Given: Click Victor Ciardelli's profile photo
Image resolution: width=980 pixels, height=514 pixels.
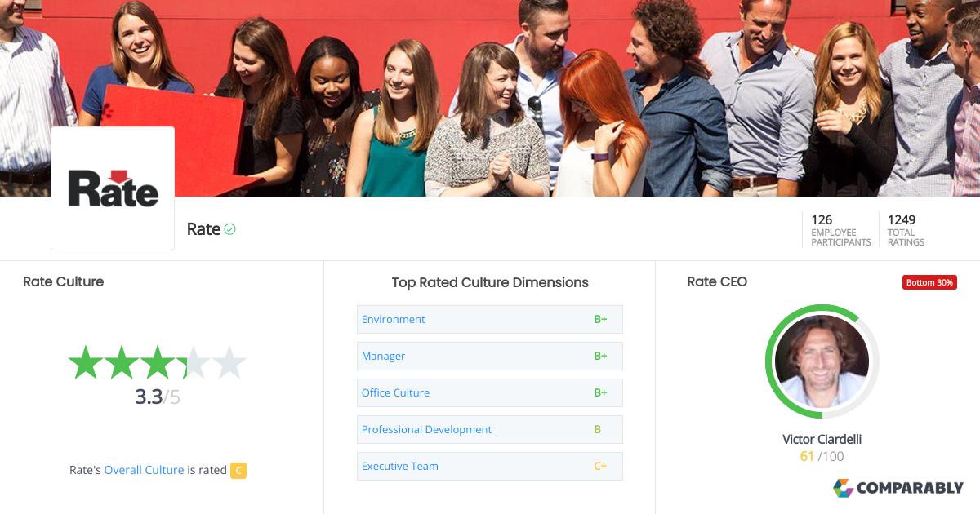Looking at the screenshot, I should click(822, 361).
